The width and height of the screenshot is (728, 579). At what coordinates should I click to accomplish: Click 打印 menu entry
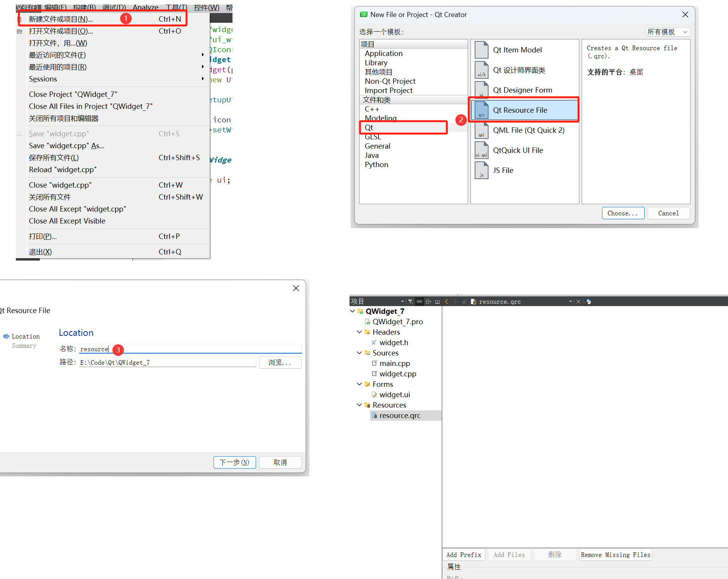point(113,236)
